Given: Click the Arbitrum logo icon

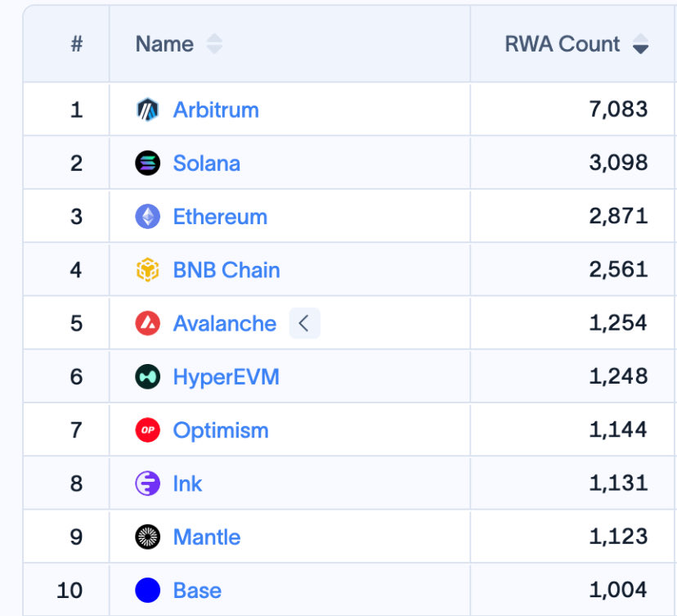Looking at the screenshot, I should pyautogui.click(x=148, y=110).
